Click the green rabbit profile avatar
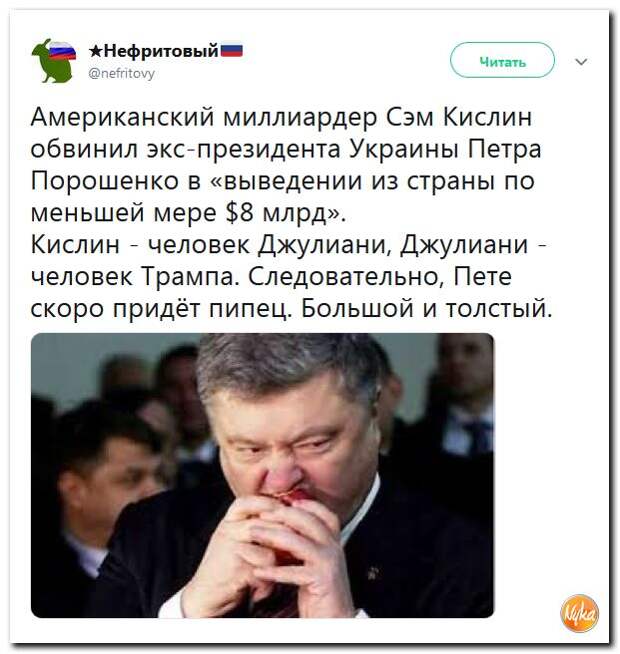 click(x=54, y=61)
